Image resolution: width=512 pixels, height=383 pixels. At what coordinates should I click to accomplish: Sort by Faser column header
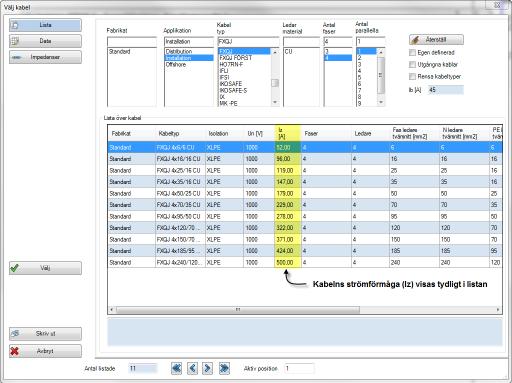tap(326, 133)
